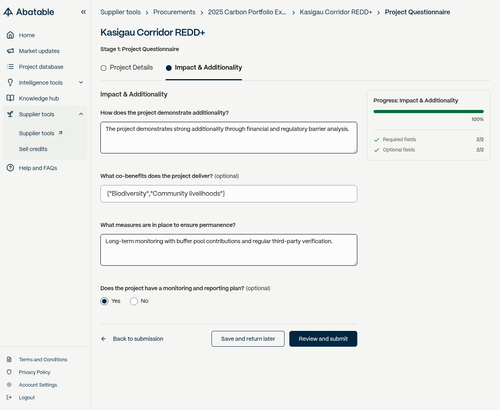Select Yes for monitoring plan
The width and height of the screenshot is (500, 410).
tap(104, 301)
